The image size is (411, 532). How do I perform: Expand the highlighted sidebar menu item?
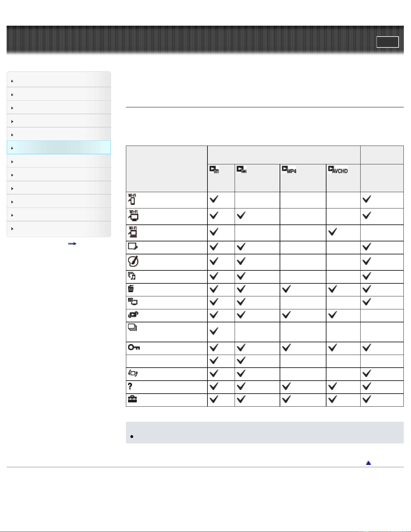pyautogui.click(x=59, y=148)
